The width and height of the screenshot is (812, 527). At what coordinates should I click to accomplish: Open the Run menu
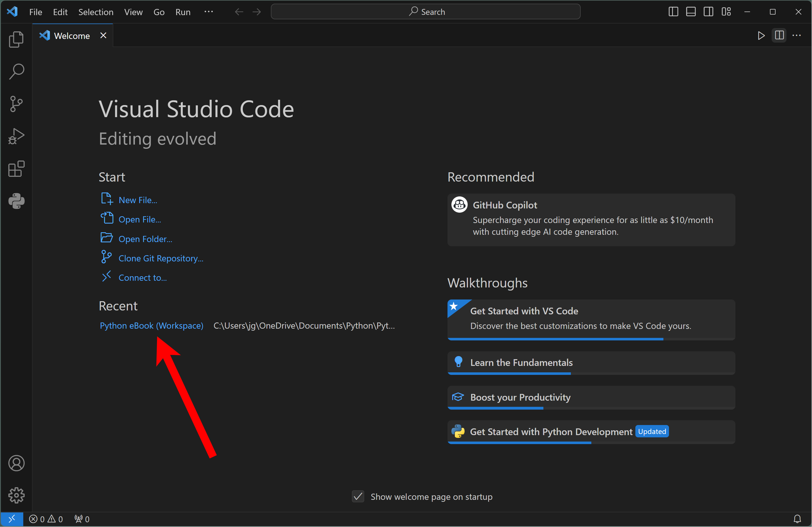pyautogui.click(x=183, y=12)
